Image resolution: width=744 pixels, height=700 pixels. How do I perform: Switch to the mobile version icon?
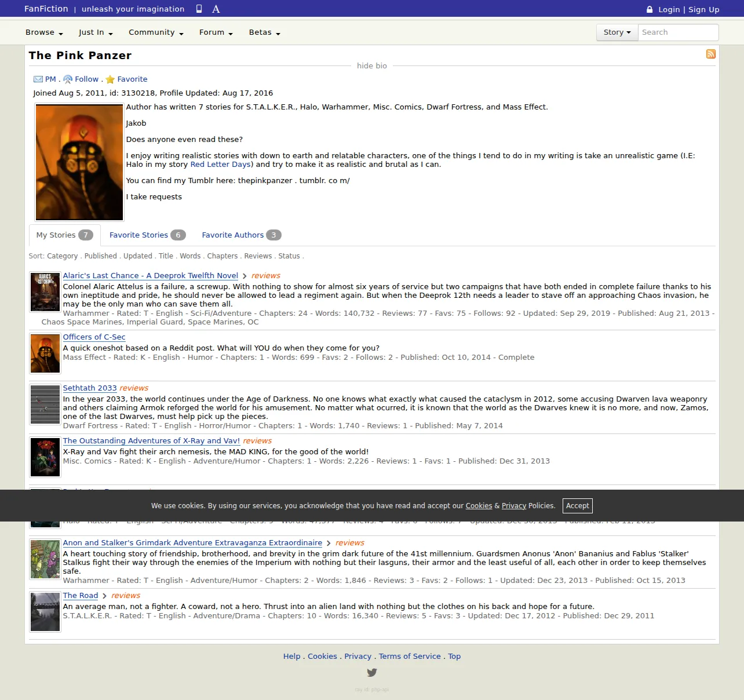tap(199, 9)
